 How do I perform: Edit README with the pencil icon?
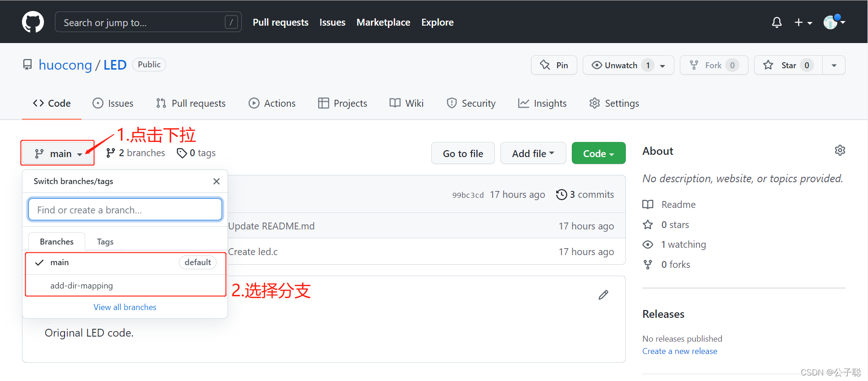(603, 295)
